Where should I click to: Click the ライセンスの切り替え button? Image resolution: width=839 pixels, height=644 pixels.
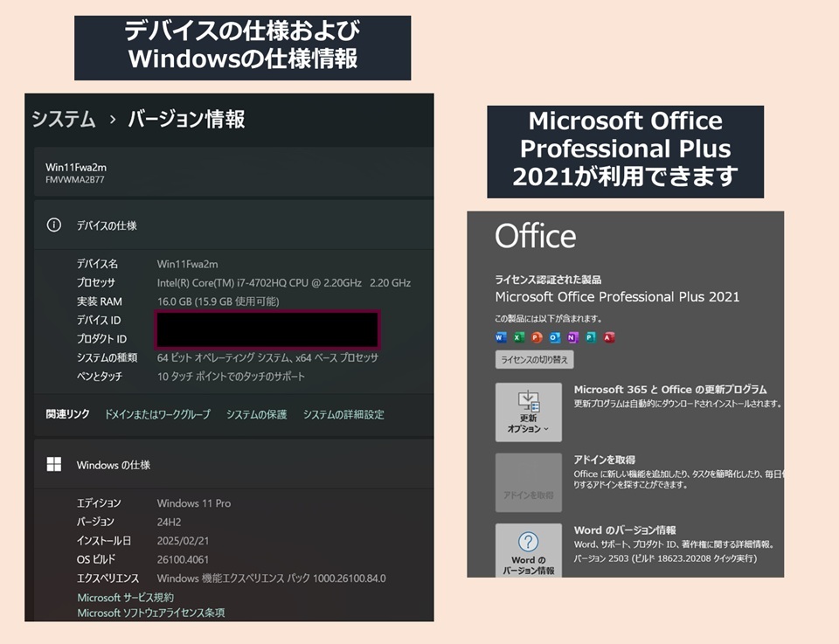point(534,359)
